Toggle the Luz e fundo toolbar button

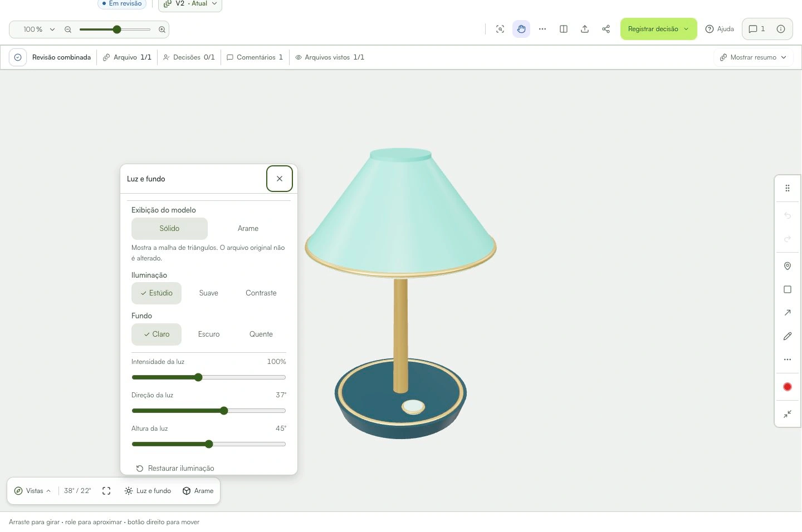[x=148, y=491]
